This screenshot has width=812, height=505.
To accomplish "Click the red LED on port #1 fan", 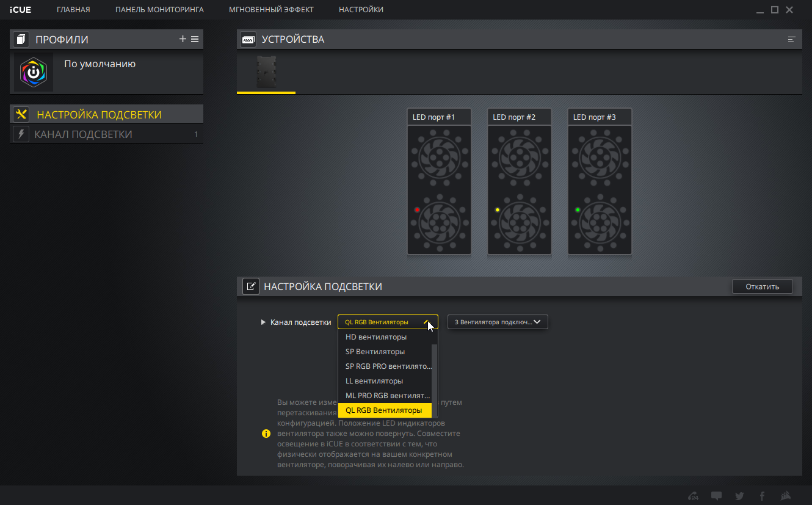I will (x=417, y=209).
